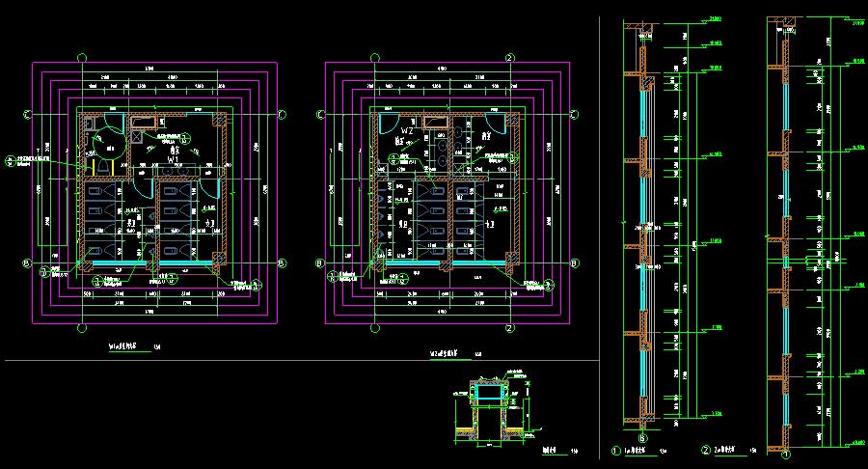Screen dimensions: 868x469
Task: Click the circled 2 wall section title marker
Action: coord(705,450)
